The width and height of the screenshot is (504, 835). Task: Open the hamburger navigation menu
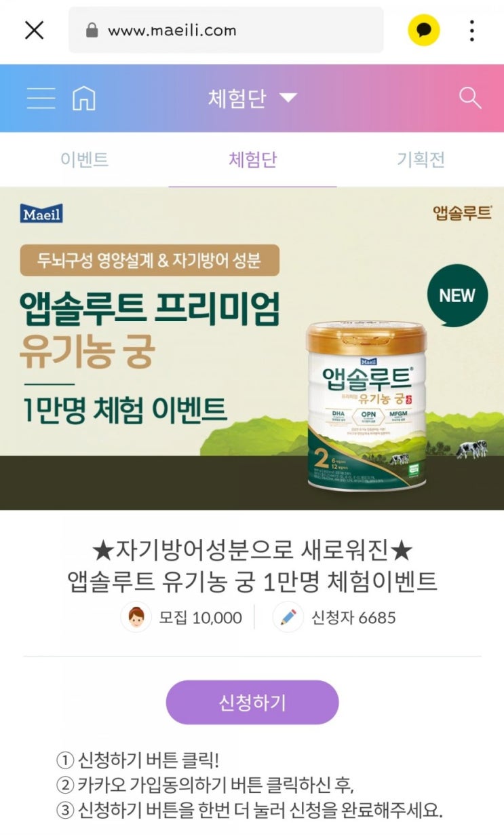[x=41, y=98]
